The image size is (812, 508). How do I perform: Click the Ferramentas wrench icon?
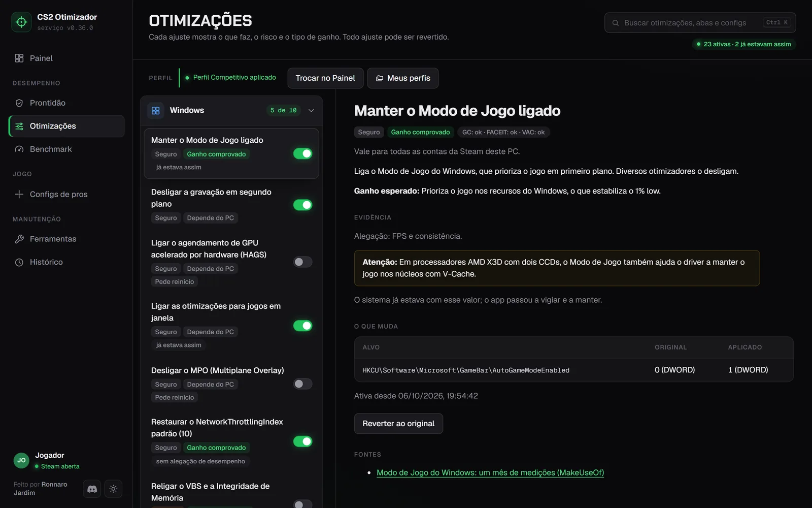(19, 239)
